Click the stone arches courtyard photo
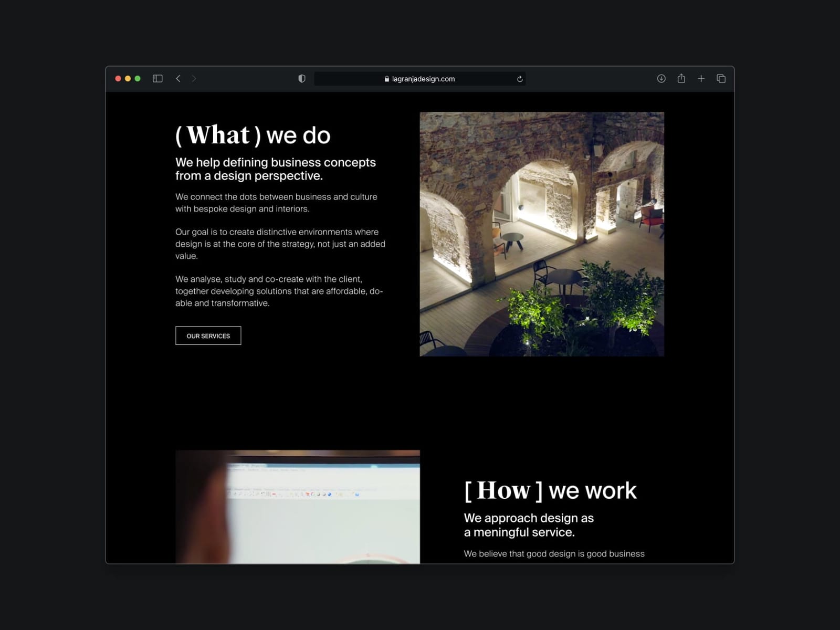 [542, 234]
